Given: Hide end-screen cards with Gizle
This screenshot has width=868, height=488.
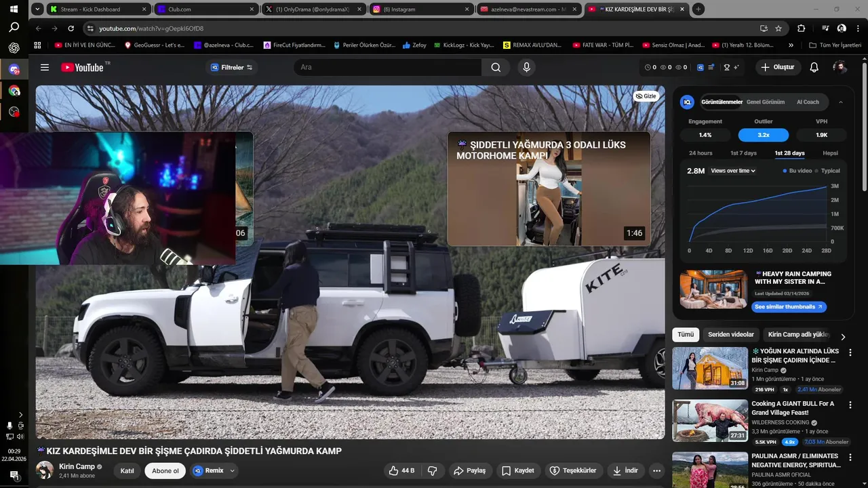Looking at the screenshot, I should pyautogui.click(x=646, y=96).
